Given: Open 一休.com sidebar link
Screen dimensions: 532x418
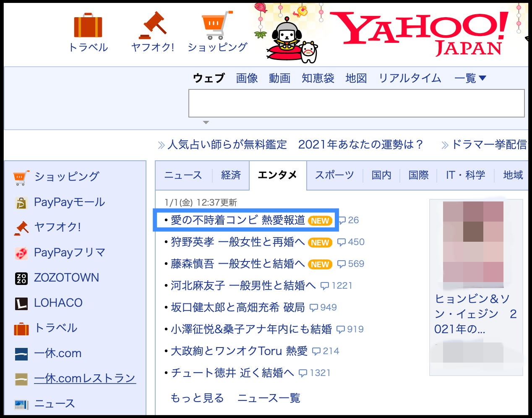Looking at the screenshot, I should click(x=58, y=353).
